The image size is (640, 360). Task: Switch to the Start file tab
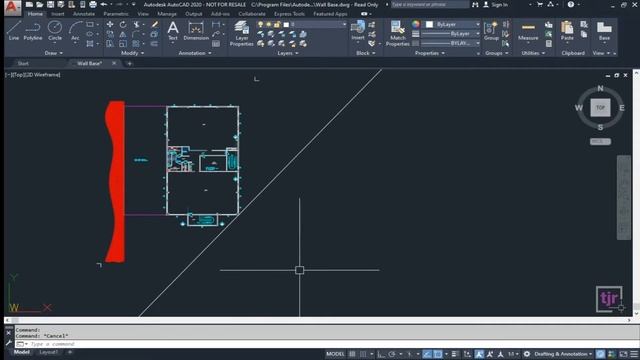pyautogui.click(x=23, y=63)
